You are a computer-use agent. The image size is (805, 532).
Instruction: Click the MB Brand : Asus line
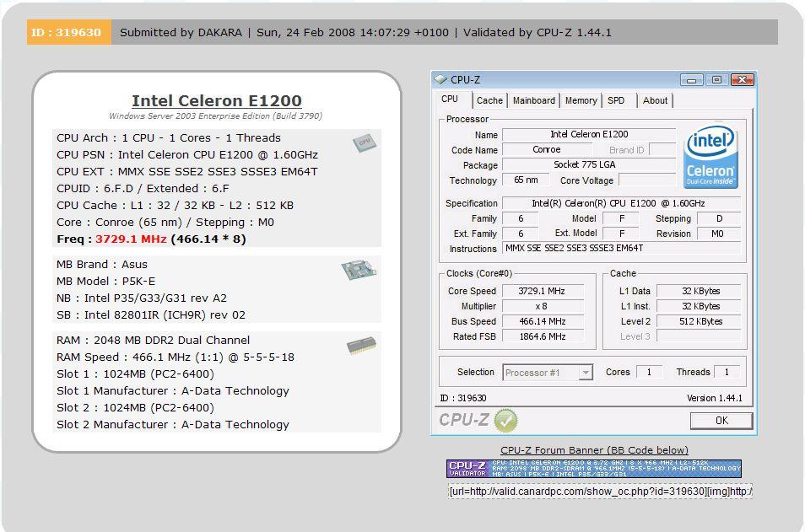[101, 264]
